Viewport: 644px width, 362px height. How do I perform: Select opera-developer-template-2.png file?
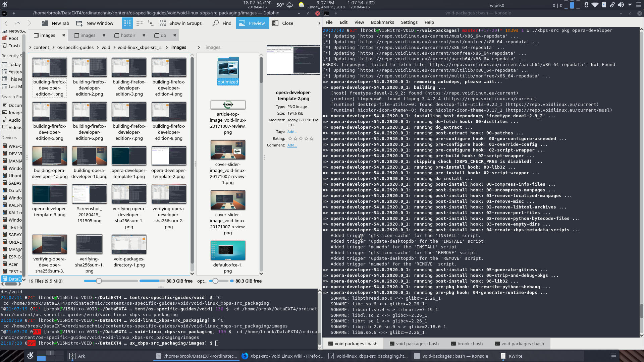coord(169,162)
